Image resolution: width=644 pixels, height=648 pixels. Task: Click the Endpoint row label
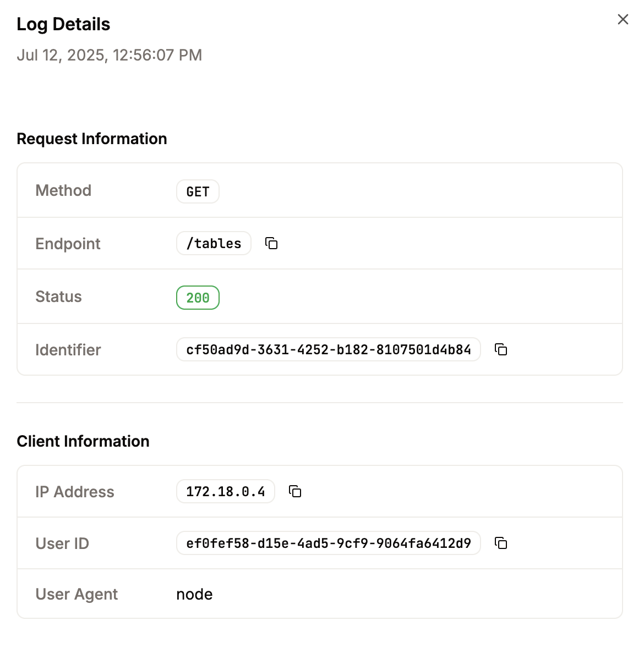[68, 244]
